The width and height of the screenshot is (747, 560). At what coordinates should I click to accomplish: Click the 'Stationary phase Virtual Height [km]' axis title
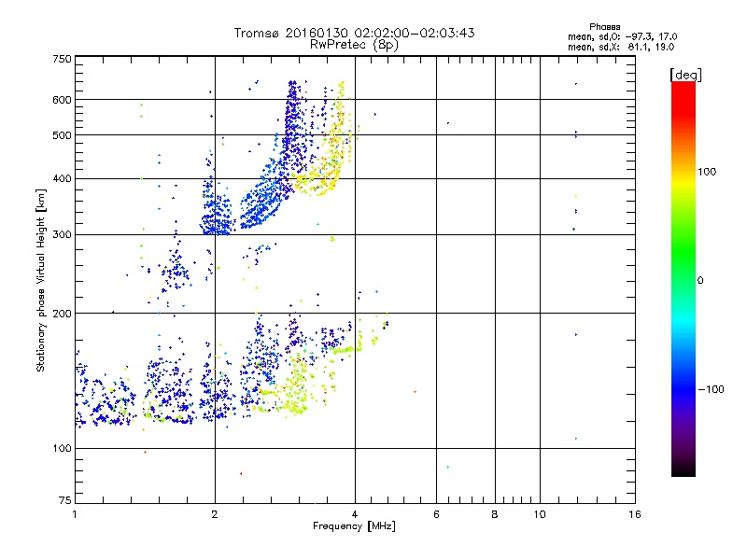point(41,281)
